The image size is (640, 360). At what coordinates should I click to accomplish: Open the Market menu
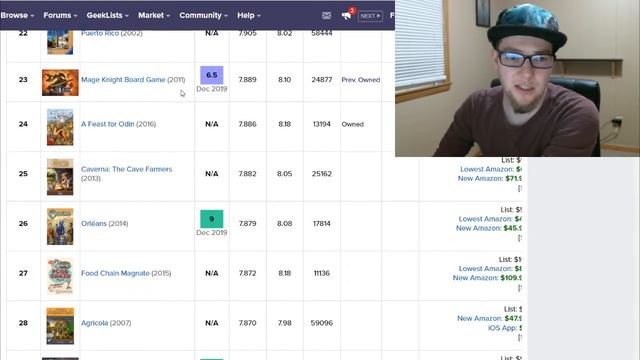pos(154,15)
